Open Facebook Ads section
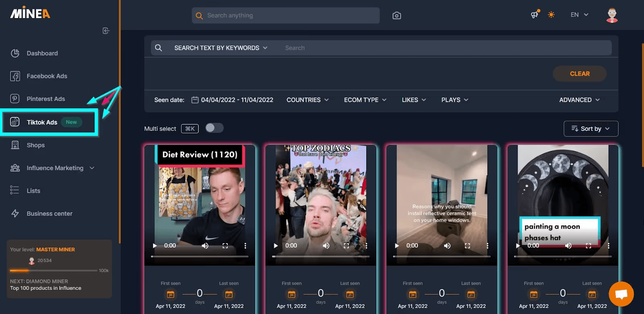This screenshot has width=644, height=314. pyautogui.click(x=47, y=76)
